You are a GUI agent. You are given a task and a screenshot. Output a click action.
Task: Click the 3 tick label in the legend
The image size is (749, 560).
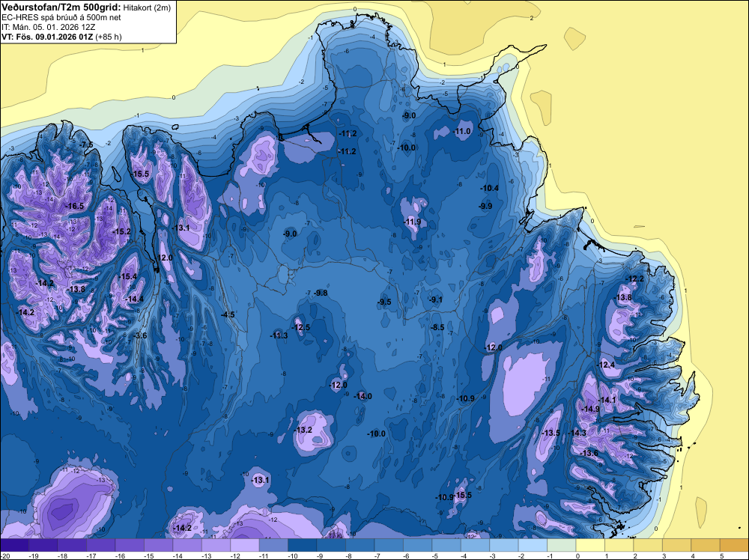tap(664, 556)
